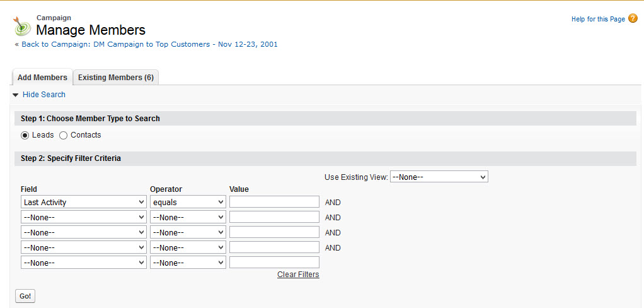Screen dimensions: 644x308
Task: Click the help question mark icon
Action: [x=633, y=19]
